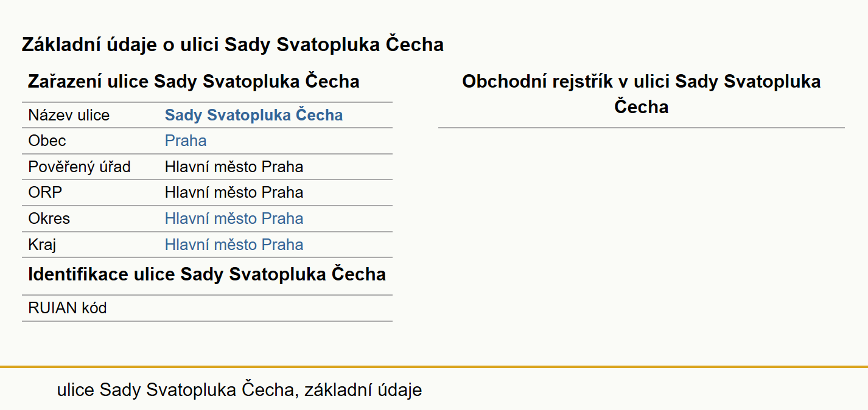Screen dimensions: 868x410
Task: Click the gold divider line above the footer
Action: 434,367
